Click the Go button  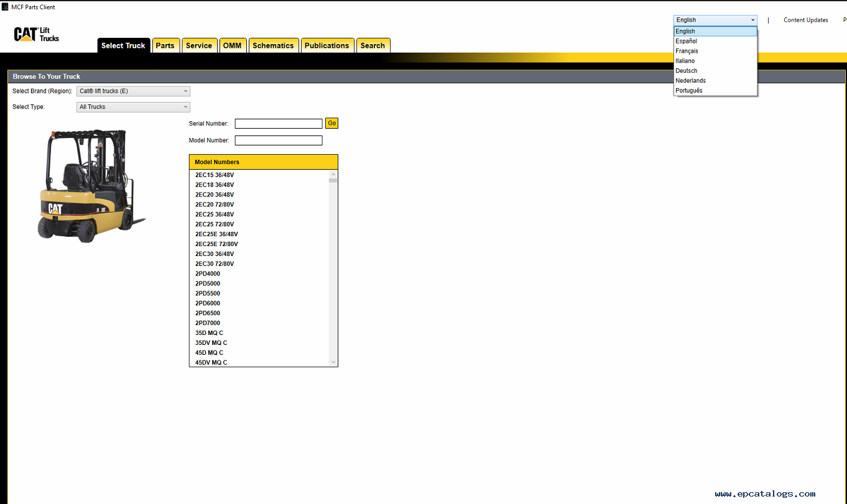(x=331, y=124)
